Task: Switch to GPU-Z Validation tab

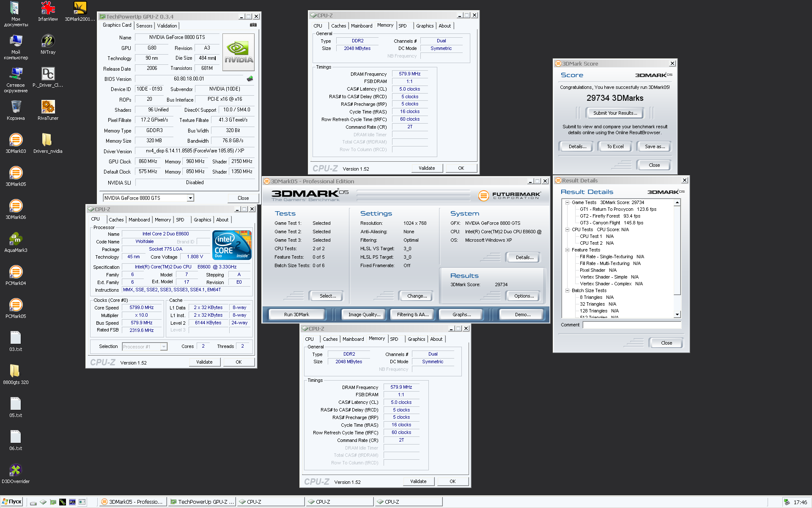Action: pos(167,26)
